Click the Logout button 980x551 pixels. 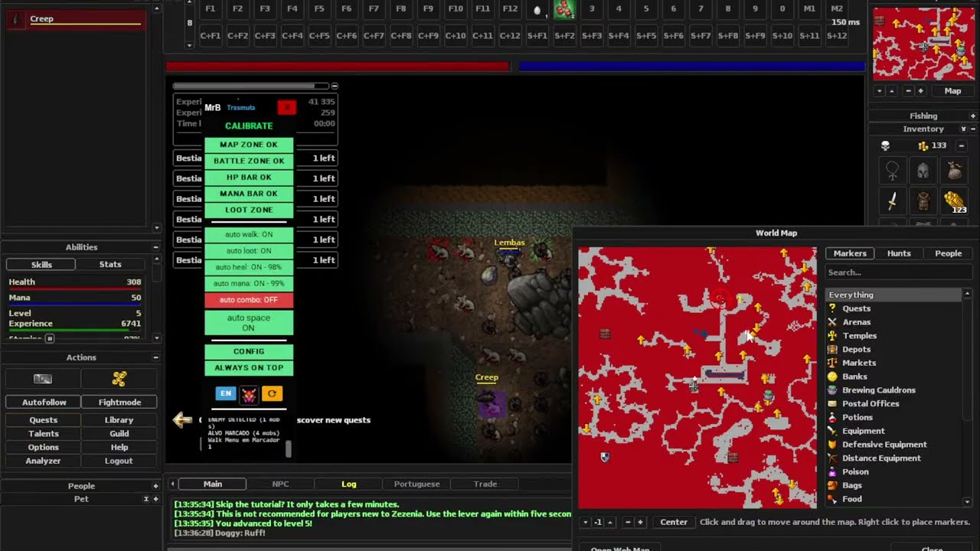click(x=119, y=461)
